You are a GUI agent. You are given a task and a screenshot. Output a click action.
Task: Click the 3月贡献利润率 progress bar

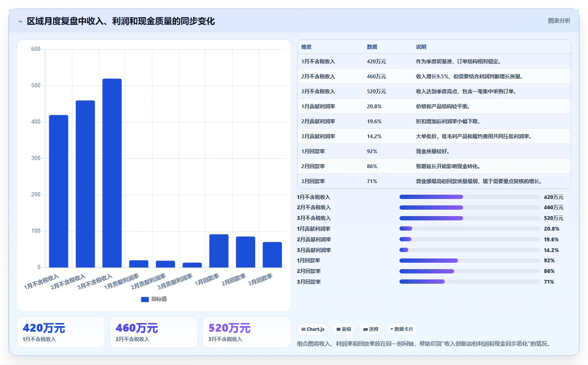pos(470,250)
